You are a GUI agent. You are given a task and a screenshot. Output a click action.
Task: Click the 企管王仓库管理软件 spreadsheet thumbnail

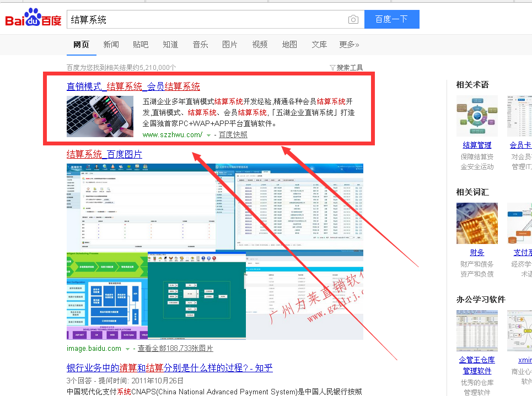click(477, 330)
